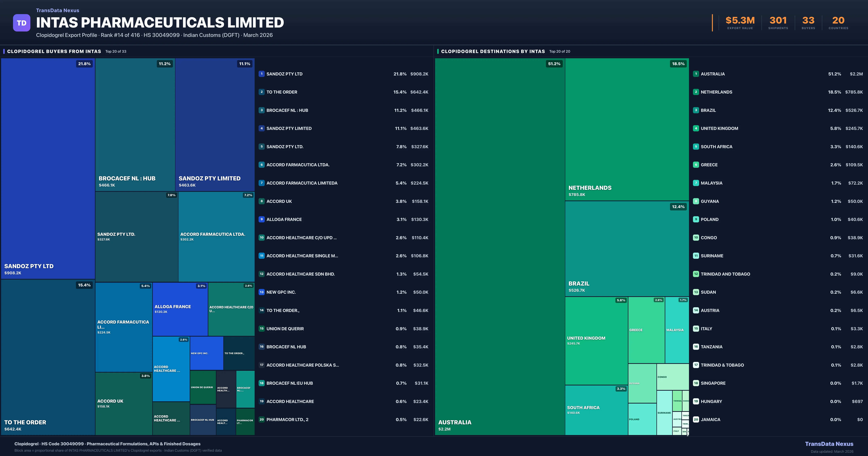Viewport: 868px width, 456px height.
Task: Click the Clopidogrel Destinations By Intas header
Action: tap(493, 52)
